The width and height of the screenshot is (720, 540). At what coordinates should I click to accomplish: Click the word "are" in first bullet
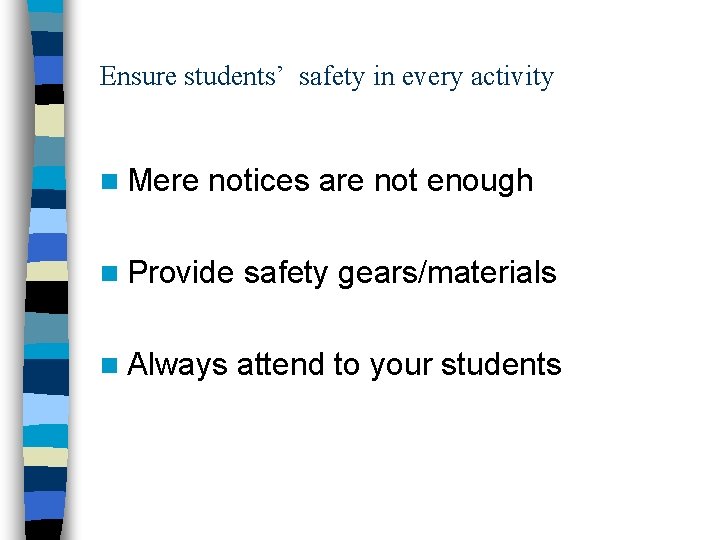point(342,181)
